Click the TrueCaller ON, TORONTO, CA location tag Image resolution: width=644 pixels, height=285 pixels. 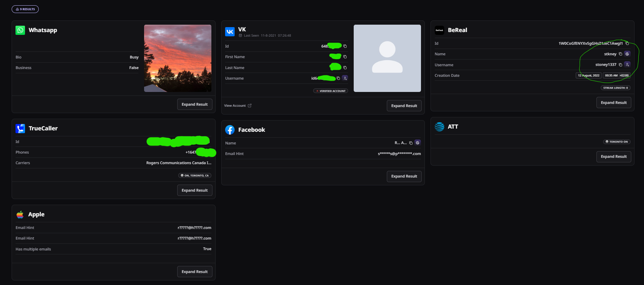click(x=194, y=175)
